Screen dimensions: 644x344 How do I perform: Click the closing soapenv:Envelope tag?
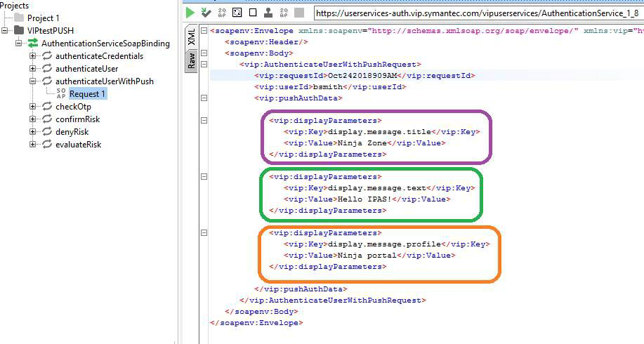(256, 323)
